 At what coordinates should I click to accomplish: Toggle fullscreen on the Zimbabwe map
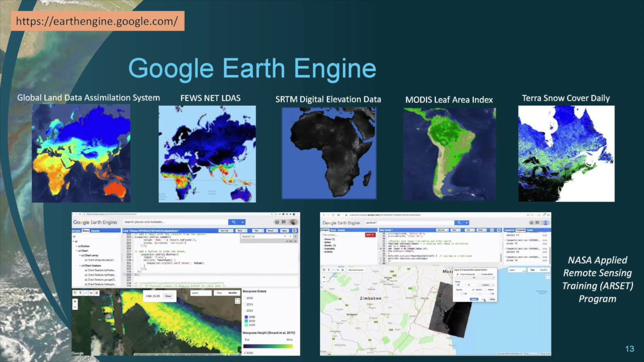point(547,277)
